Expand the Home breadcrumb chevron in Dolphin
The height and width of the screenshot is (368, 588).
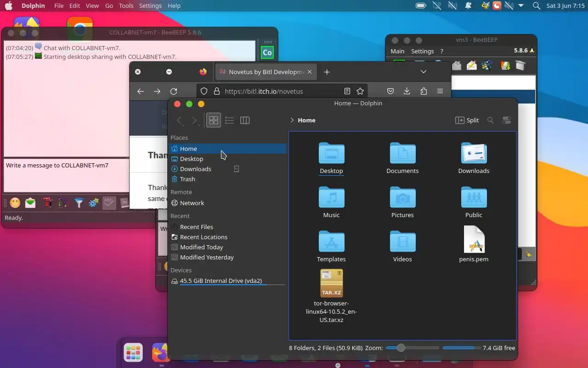pyautogui.click(x=292, y=120)
